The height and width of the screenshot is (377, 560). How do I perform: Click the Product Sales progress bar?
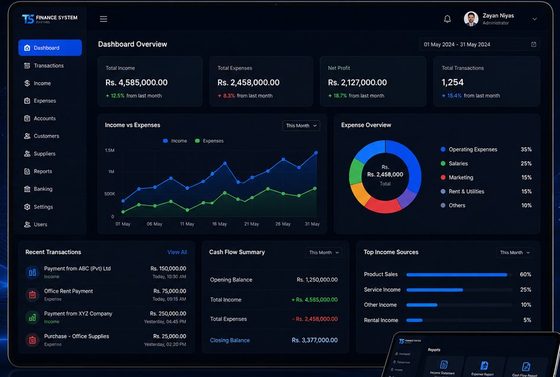point(459,275)
